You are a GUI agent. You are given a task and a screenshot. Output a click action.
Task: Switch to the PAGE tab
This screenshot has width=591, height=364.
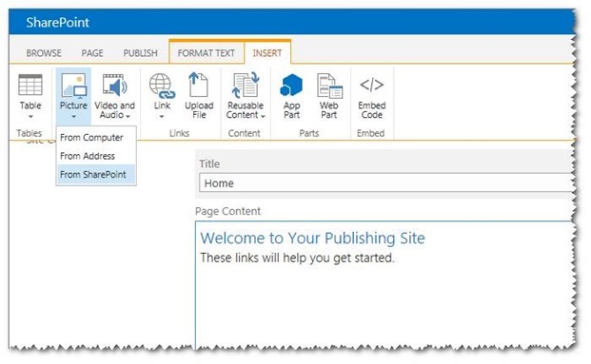(92, 53)
